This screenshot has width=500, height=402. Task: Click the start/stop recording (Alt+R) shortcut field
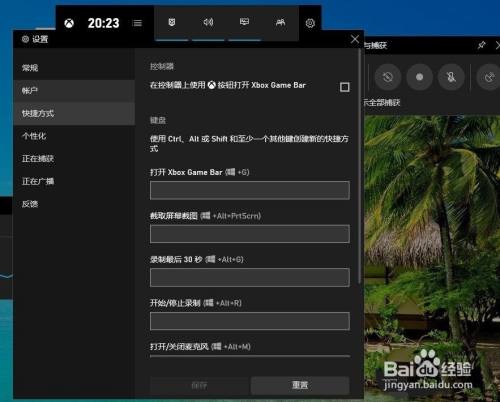point(250,321)
